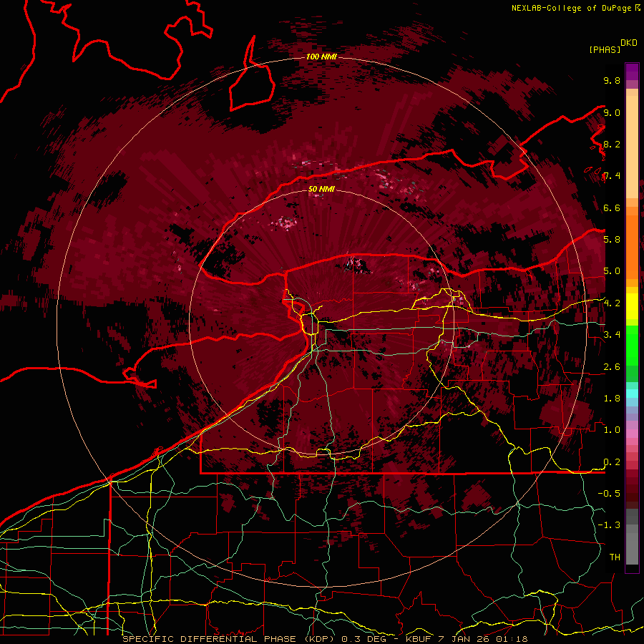Click the 50 NMI range ring label
Image resolution: width=644 pixels, height=644 pixels.
click(x=321, y=190)
